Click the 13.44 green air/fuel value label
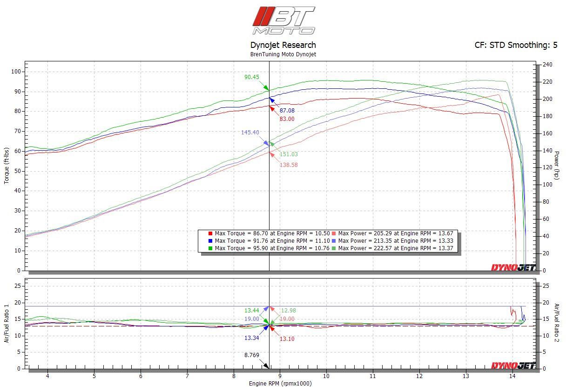This screenshot has width=566, height=392. (x=252, y=311)
